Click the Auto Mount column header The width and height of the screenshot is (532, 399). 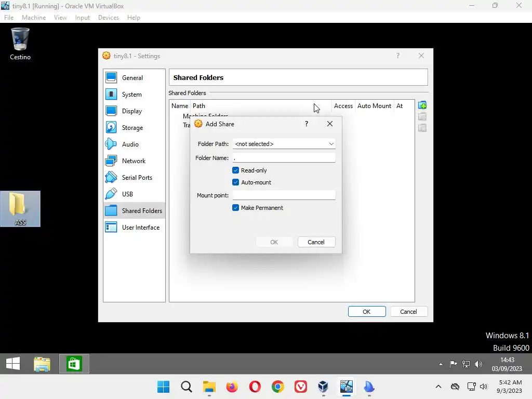tap(374, 106)
